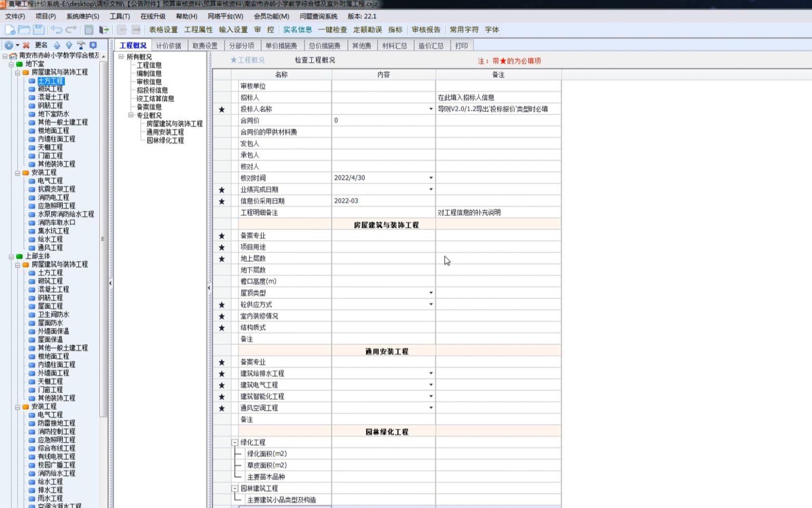The height and width of the screenshot is (508, 812).
Task: Switch to the 材料汇总 tab
Action: (395, 46)
